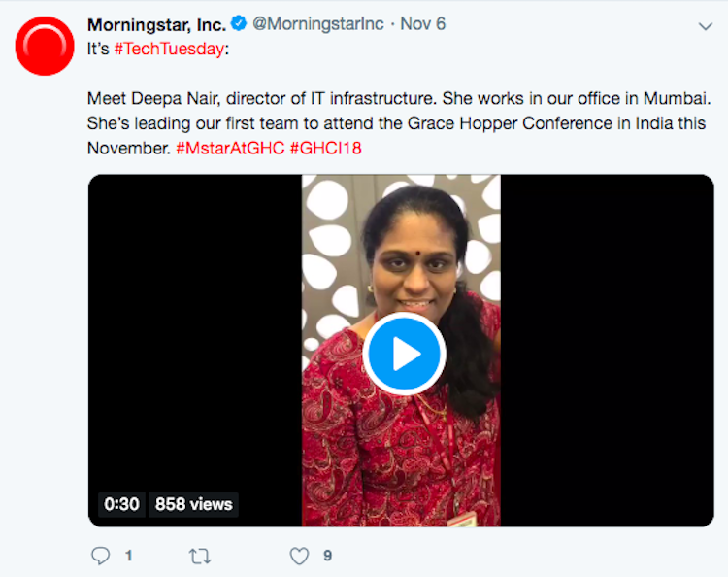Play the video with the blue play button
728x577 pixels.
point(404,354)
